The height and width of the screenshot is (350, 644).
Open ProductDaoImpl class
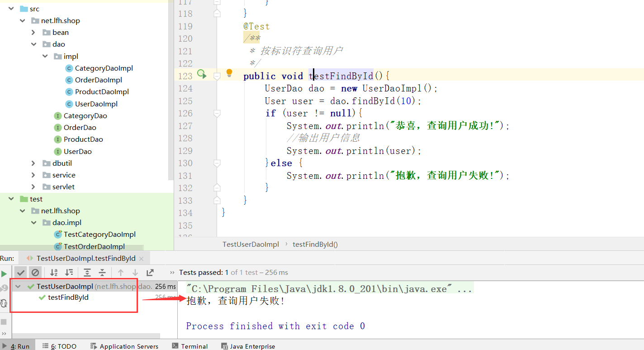(102, 91)
